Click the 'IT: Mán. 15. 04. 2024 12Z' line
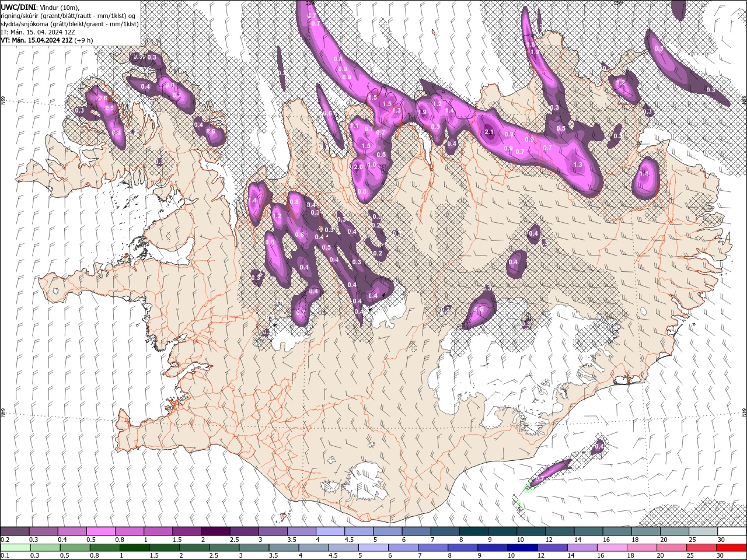The width and height of the screenshot is (747, 560). (x=37, y=32)
